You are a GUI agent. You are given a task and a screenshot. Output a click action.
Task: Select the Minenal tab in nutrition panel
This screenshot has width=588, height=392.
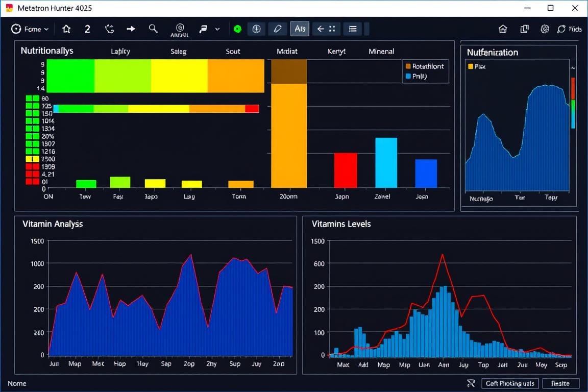381,52
